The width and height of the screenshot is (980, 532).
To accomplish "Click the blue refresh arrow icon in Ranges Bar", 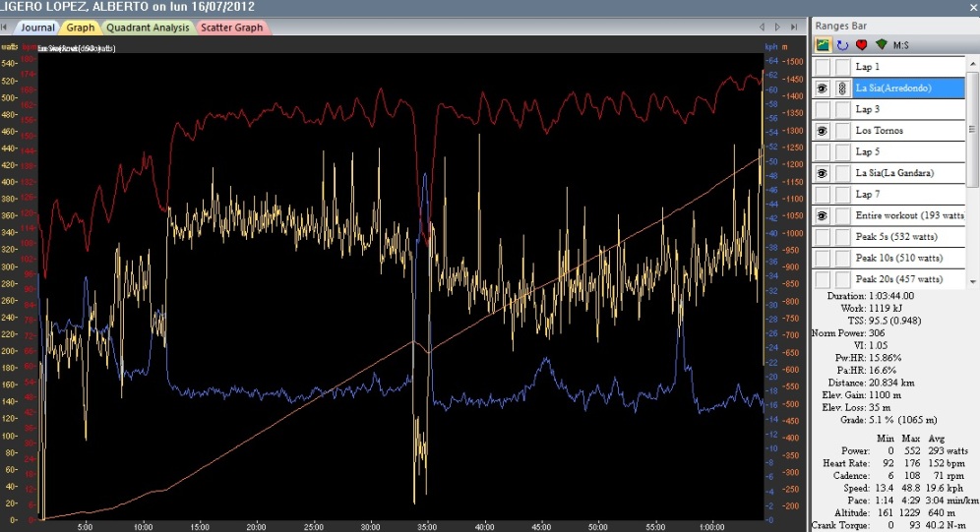I will click(843, 45).
